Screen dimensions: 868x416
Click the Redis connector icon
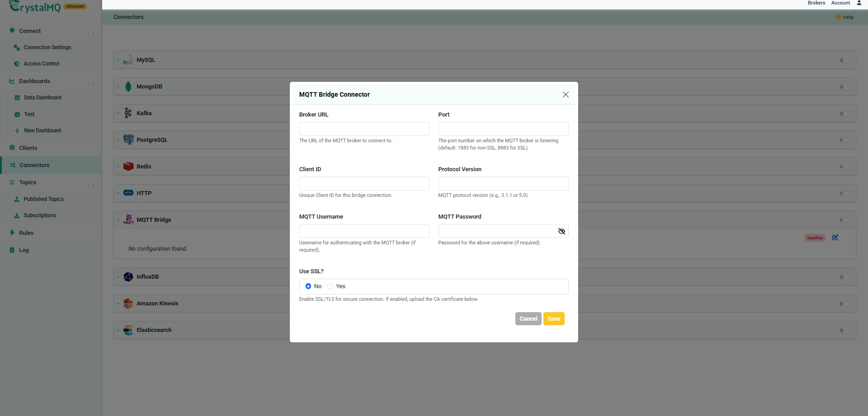point(128,166)
